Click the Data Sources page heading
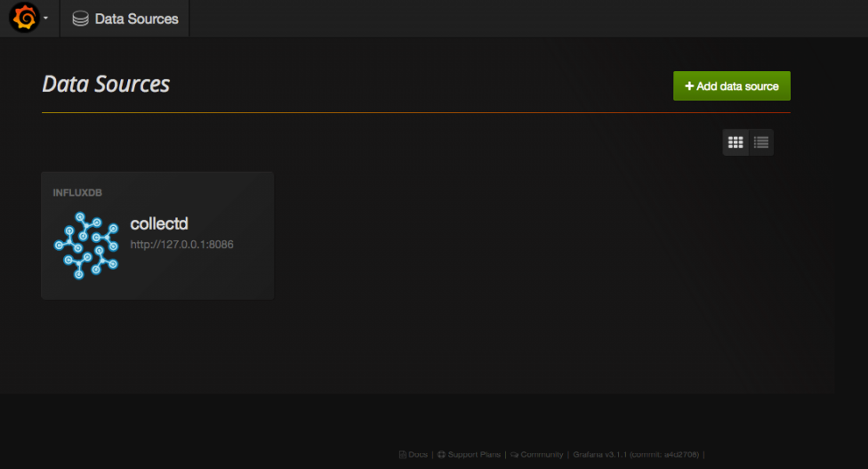 point(106,85)
